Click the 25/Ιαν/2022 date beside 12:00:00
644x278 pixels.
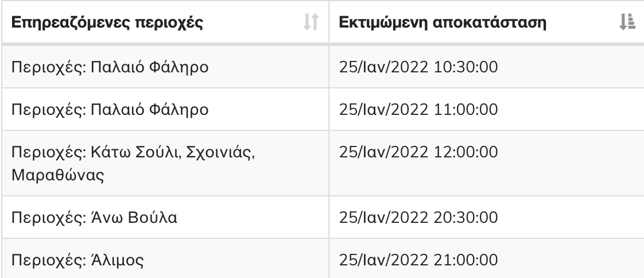(383, 152)
